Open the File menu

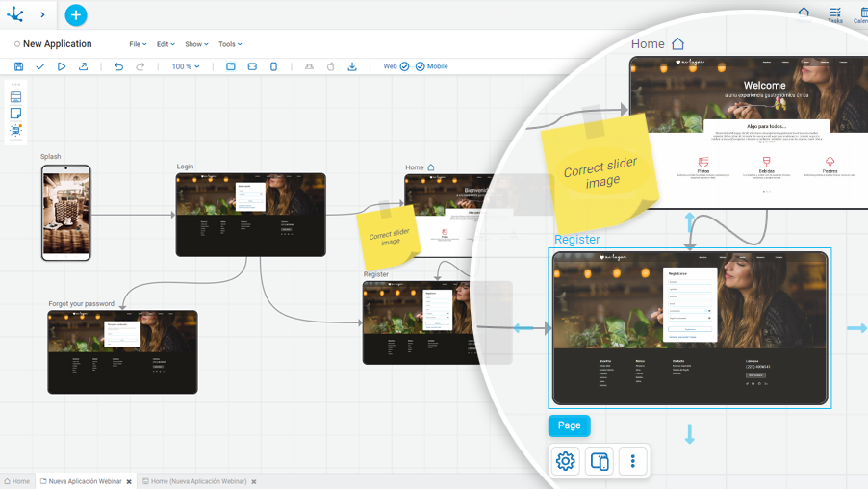[x=138, y=44]
